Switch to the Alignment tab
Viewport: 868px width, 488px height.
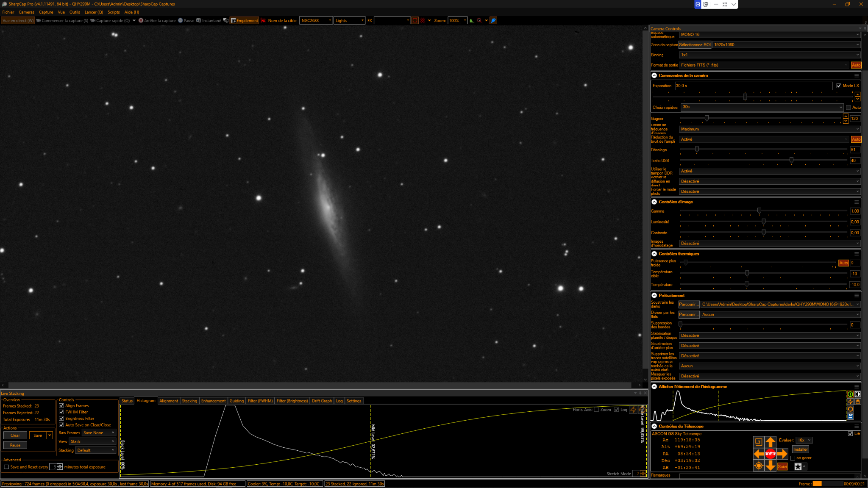click(169, 401)
